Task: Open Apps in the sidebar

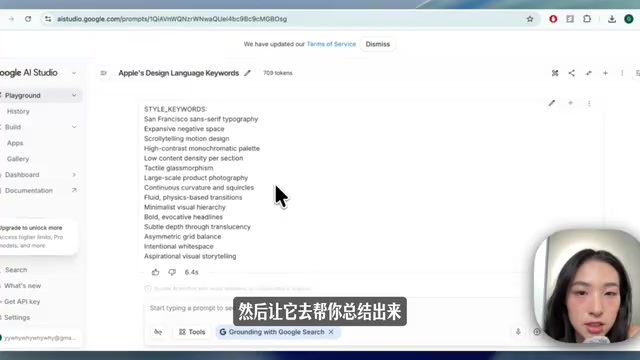Action: [x=15, y=143]
